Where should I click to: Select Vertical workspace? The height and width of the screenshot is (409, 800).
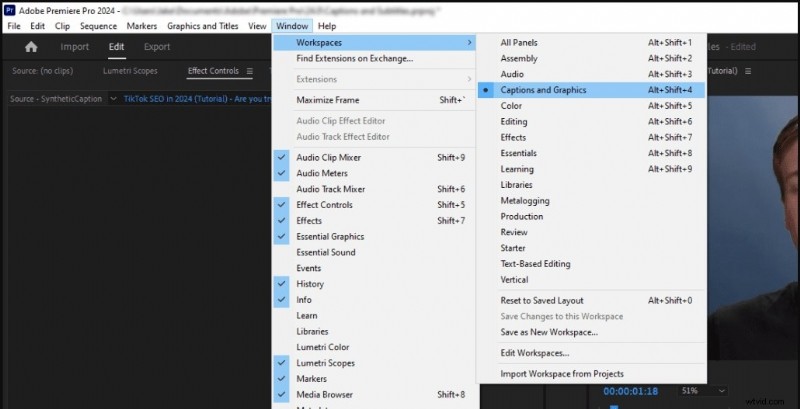click(x=591, y=280)
